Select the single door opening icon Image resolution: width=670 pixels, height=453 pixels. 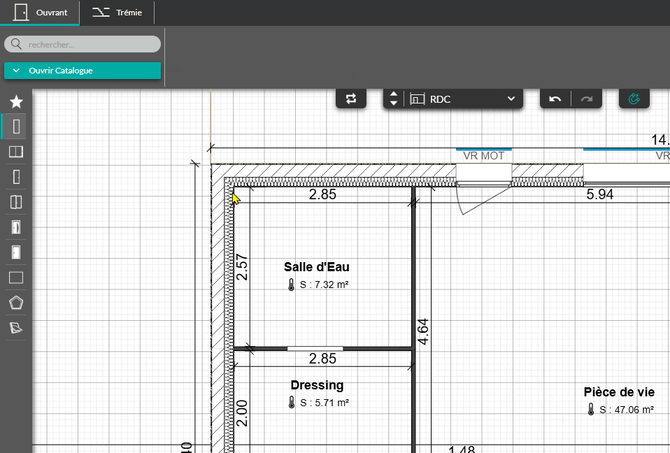click(16, 126)
